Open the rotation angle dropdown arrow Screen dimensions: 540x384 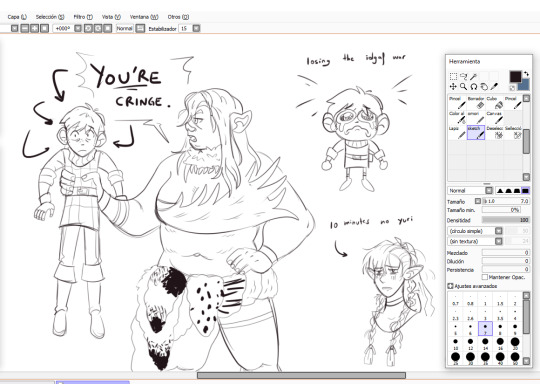click(x=78, y=28)
